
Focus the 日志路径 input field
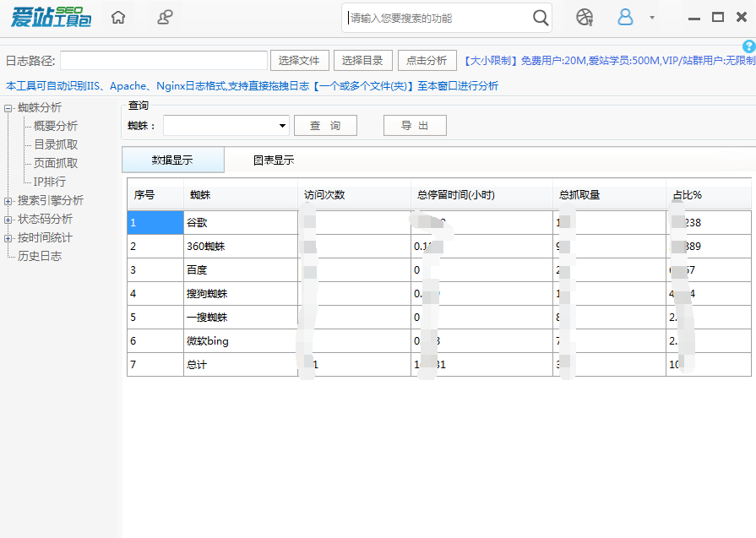163,61
